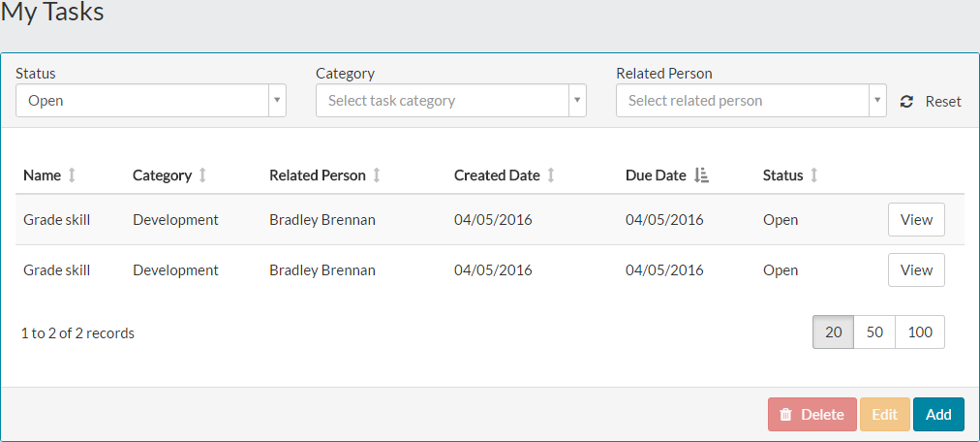This screenshot has height=442, width=980.
Task: Sort by Created Date using arrow icon
Action: (x=551, y=175)
